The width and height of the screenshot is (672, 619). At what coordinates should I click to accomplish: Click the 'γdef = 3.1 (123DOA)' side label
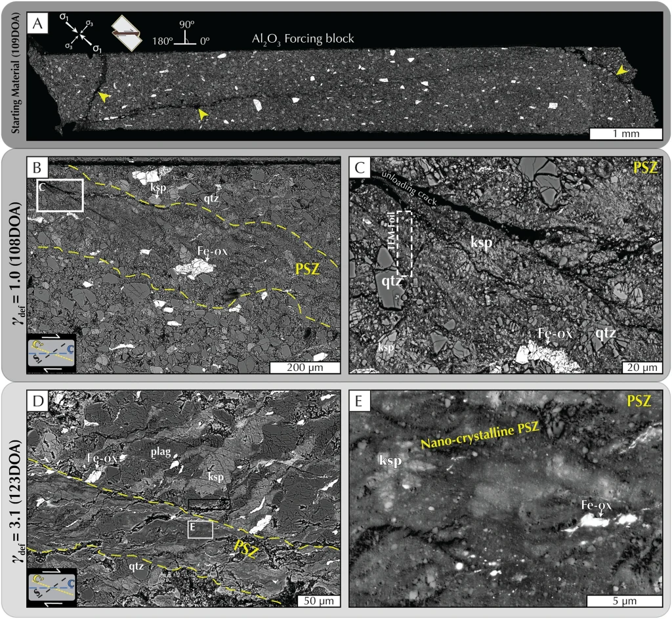point(18,501)
